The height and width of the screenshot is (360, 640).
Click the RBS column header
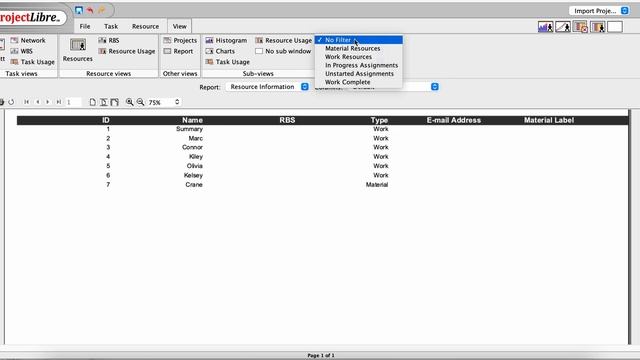click(x=287, y=120)
